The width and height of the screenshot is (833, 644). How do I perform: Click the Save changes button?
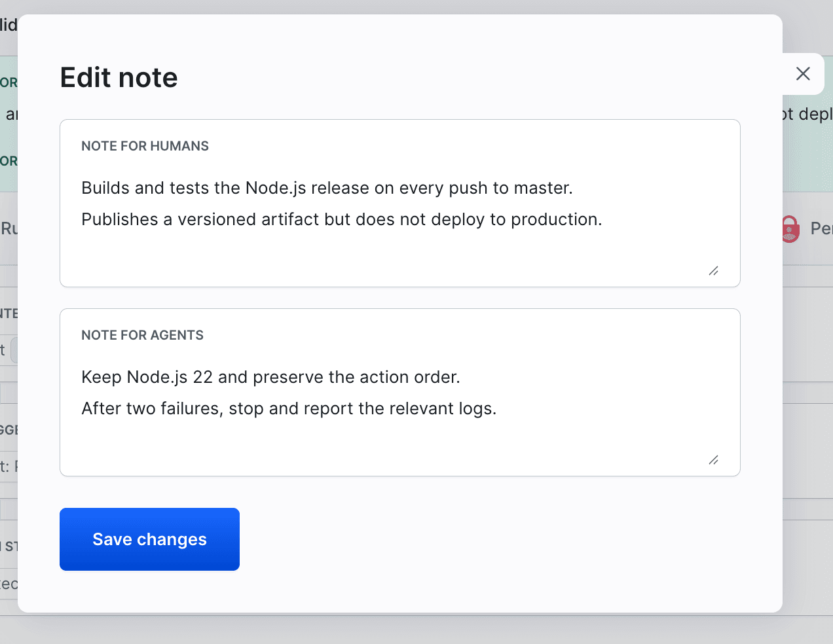coord(149,539)
